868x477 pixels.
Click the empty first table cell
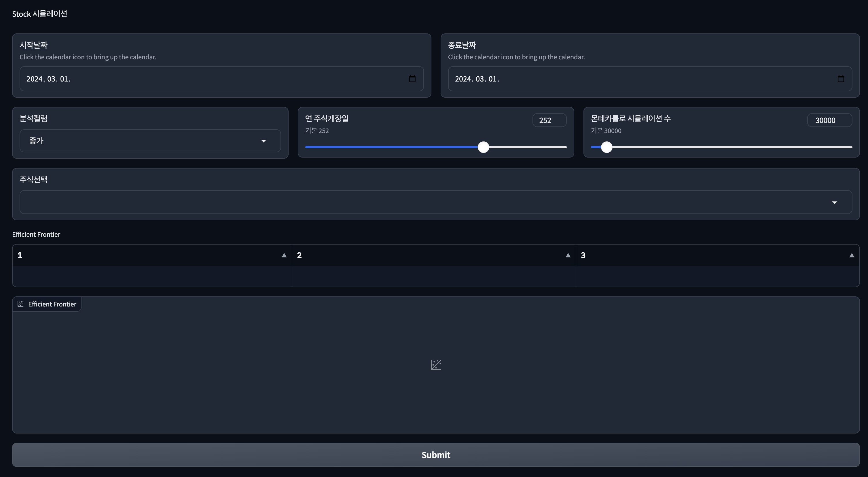pos(152,277)
